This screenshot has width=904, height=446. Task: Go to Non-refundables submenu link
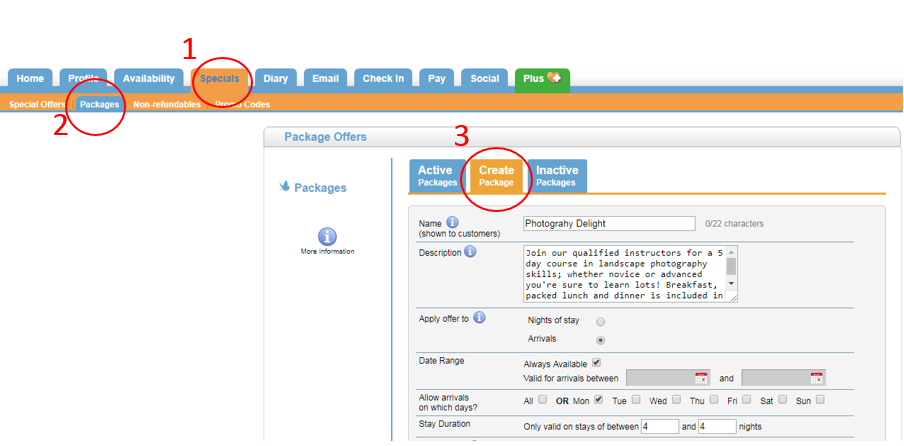166,104
